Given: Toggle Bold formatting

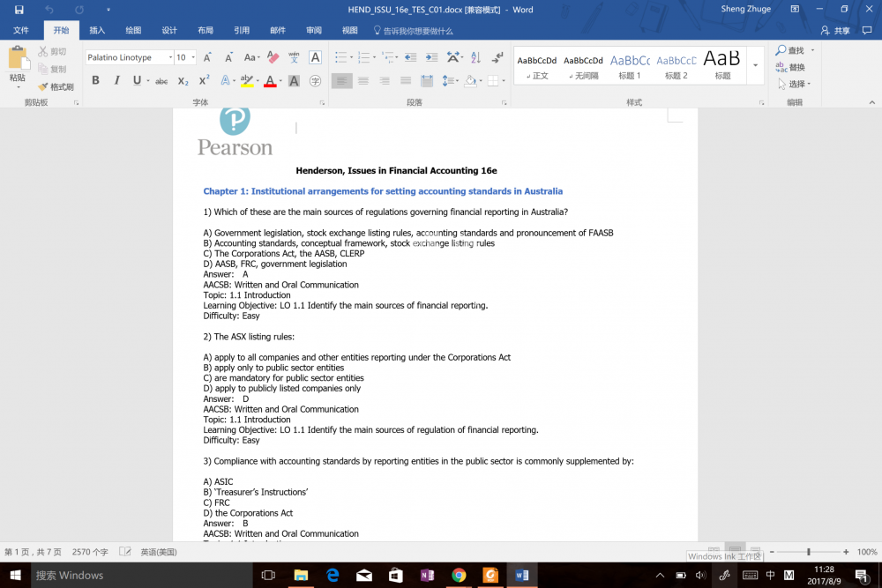Looking at the screenshot, I should pyautogui.click(x=95, y=81).
